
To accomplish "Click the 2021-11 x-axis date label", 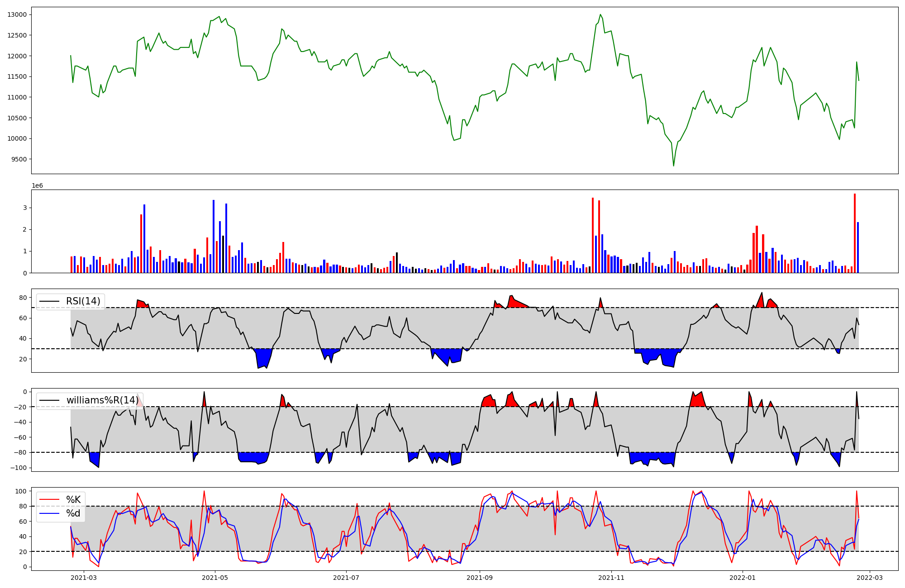I will tap(611, 577).
